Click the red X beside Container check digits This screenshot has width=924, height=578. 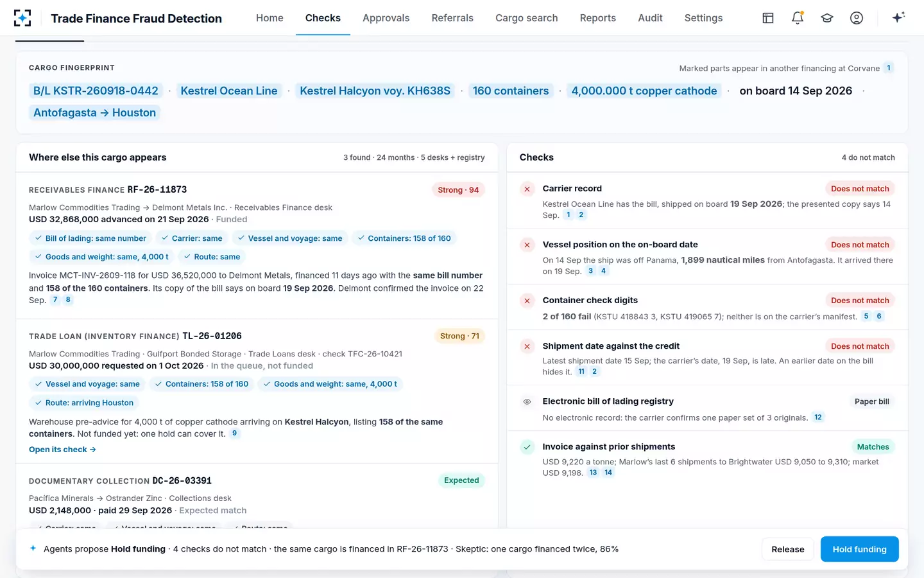point(527,301)
